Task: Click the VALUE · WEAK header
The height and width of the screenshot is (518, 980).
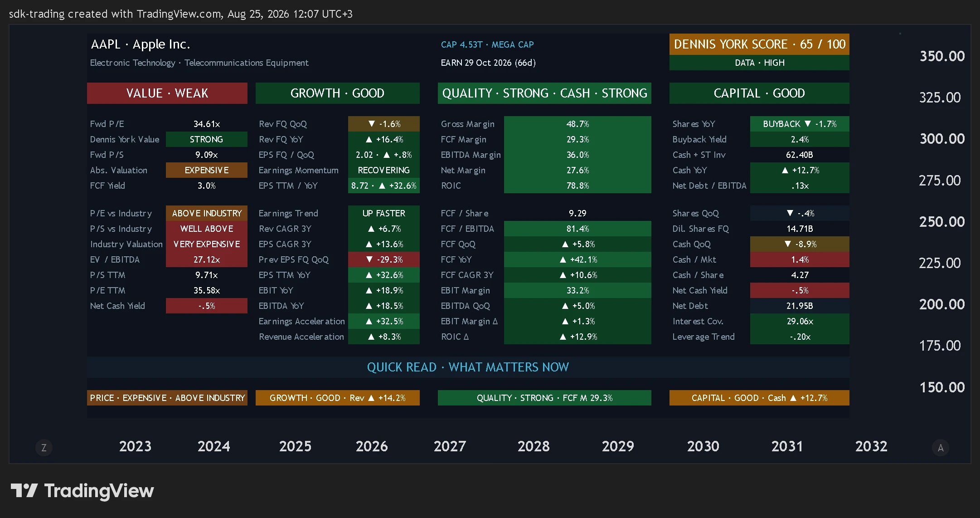Action: pyautogui.click(x=167, y=93)
